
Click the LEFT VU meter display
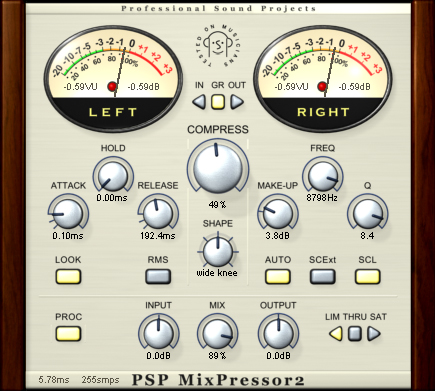coord(113,79)
